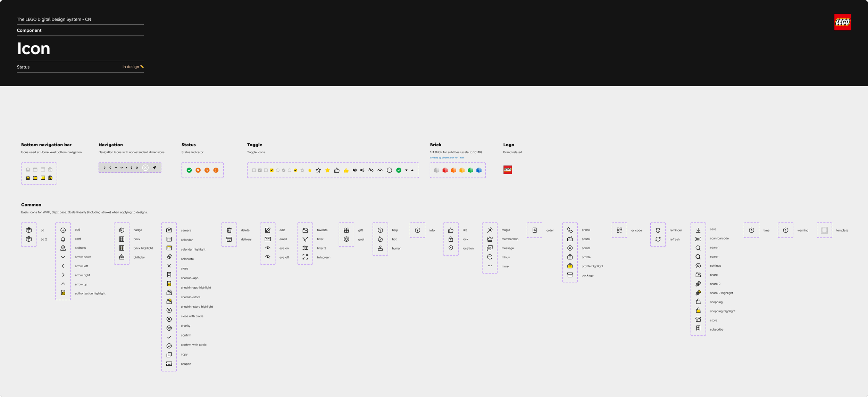Click the up-down sort arrows in Navigation
This screenshot has width=868, height=397.
point(131,168)
